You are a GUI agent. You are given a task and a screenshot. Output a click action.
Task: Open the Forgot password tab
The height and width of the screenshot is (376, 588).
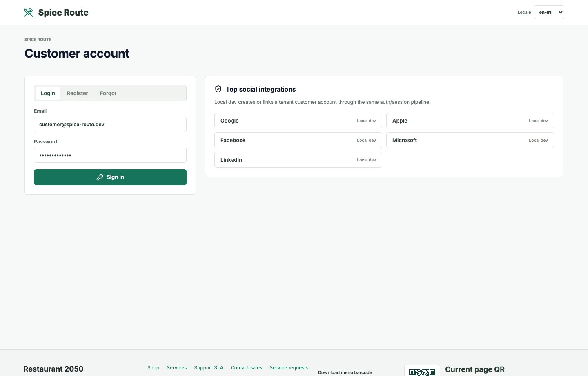108,93
